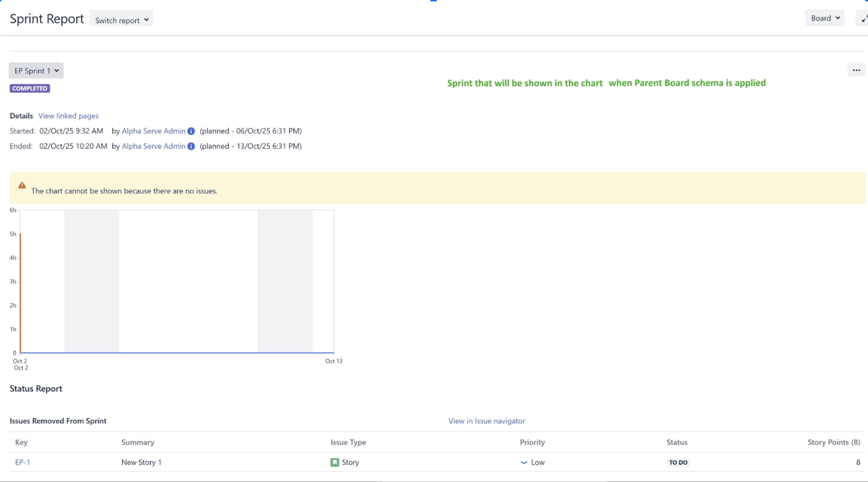Click View in Issue navigator
This screenshot has height=482, width=868.
tap(486, 421)
